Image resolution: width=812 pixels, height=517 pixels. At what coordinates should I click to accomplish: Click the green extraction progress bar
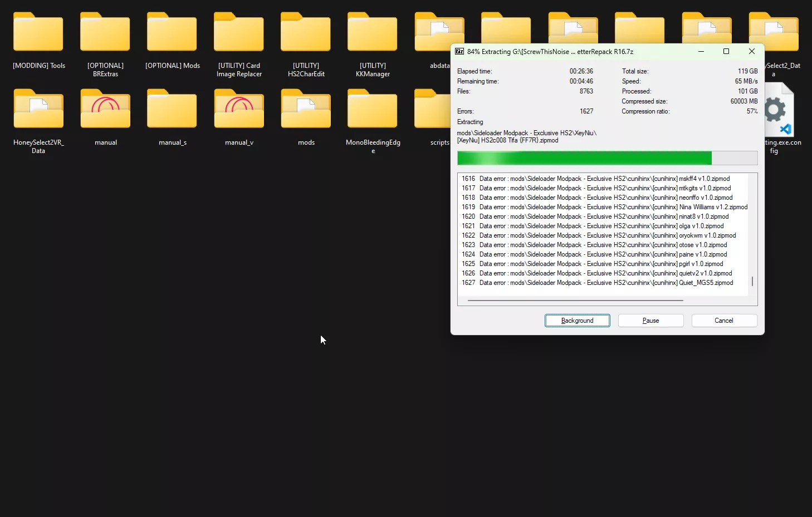coord(584,158)
